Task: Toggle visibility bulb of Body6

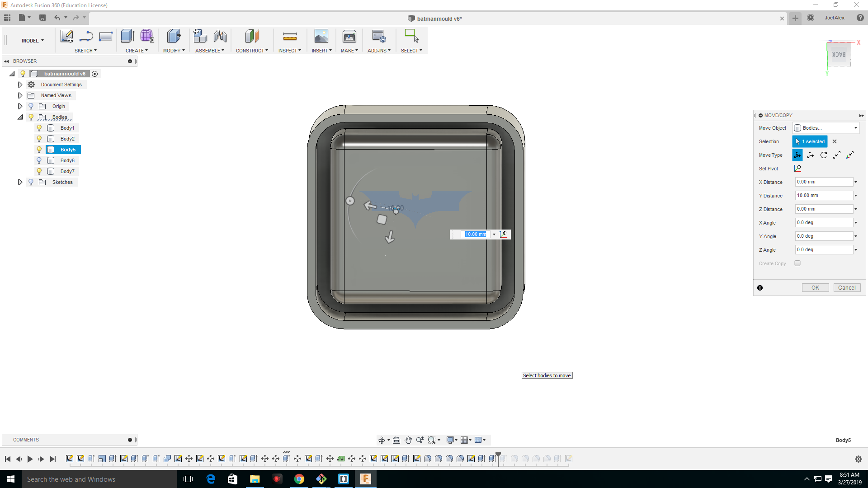Action: [39, 160]
